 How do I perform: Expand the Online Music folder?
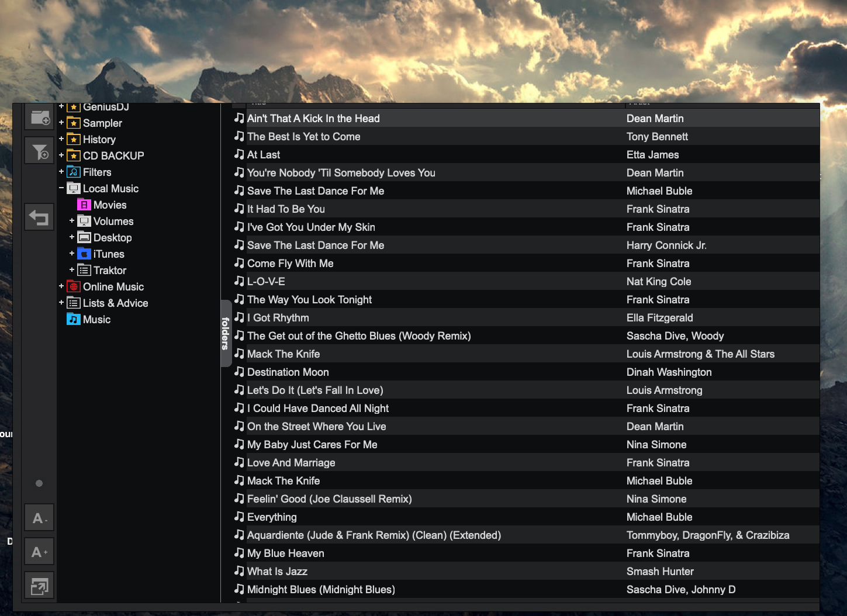(61, 286)
